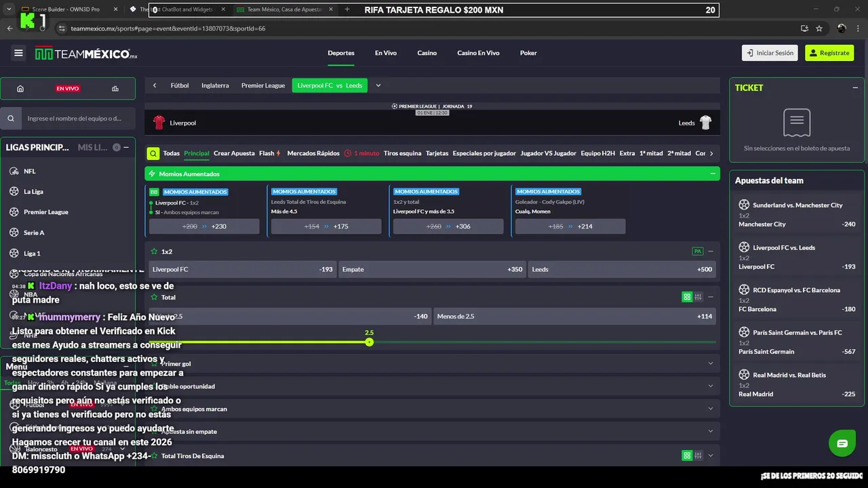Screen dimensions: 868x488
Task: Click the La Liga ball icon
Action: [x=14, y=192]
